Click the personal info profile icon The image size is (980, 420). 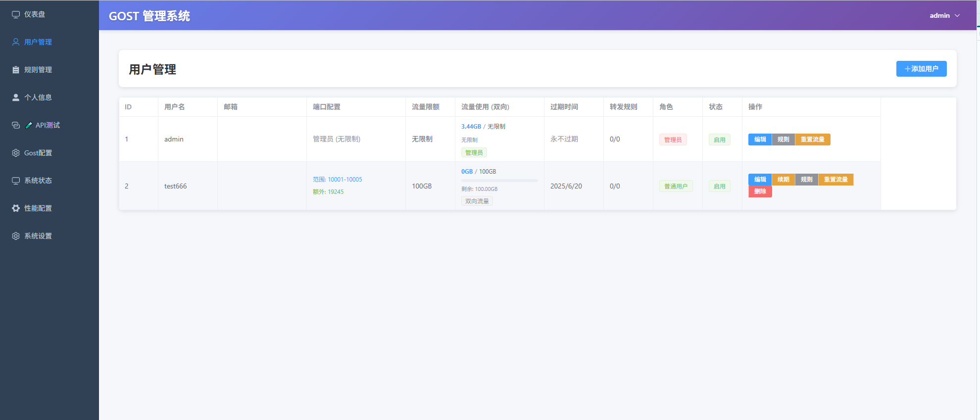(16, 97)
